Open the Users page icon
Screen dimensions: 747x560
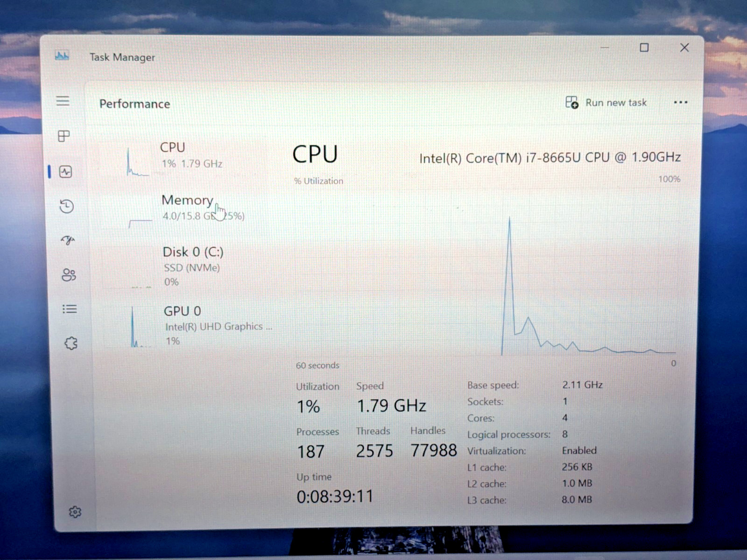point(69,274)
